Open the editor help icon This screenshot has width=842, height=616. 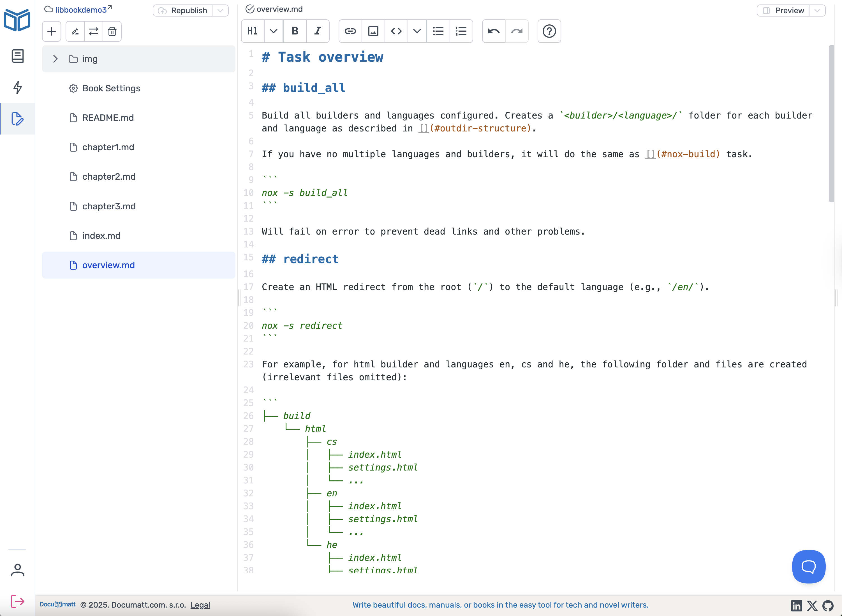coord(549,31)
